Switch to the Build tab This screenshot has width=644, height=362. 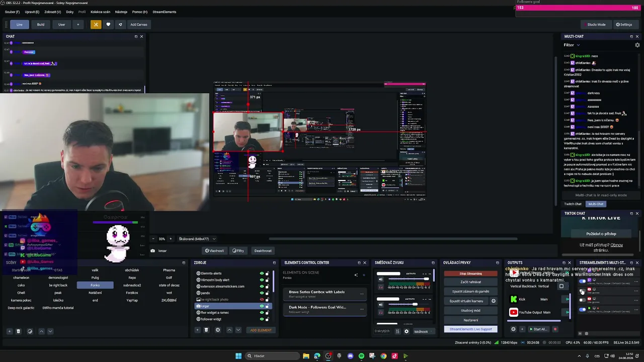(41, 24)
